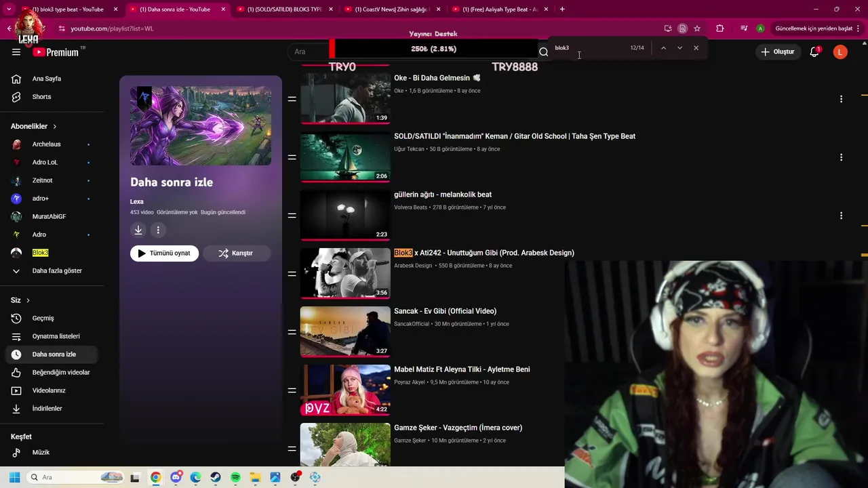Download the Daha sonra izle playlist
The height and width of the screenshot is (488, 868).
pyautogui.click(x=138, y=230)
